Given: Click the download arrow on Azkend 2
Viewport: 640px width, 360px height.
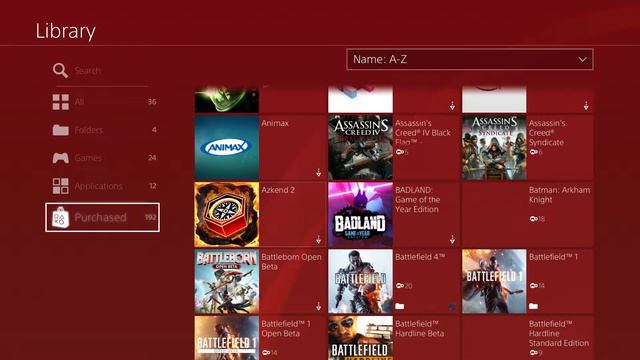Looking at the screenshot, I should click(318, 240).
